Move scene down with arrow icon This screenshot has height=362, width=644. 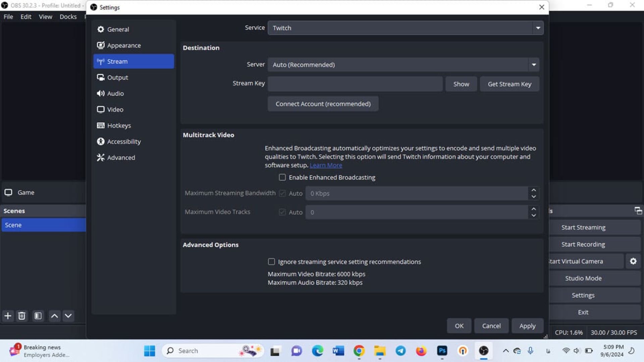click(x=68, y=316)
